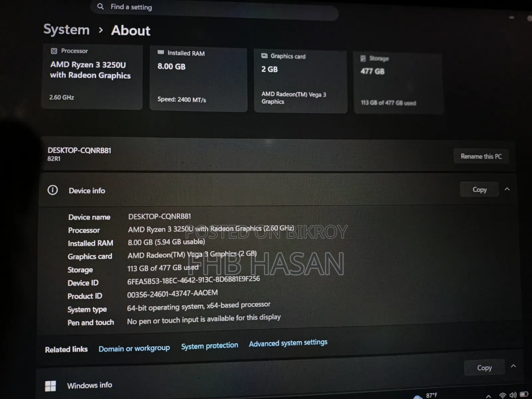The height and width of the screenshot is (399, 532).
Task: Collapse the Device info section chevron
Action: (507, 189)
